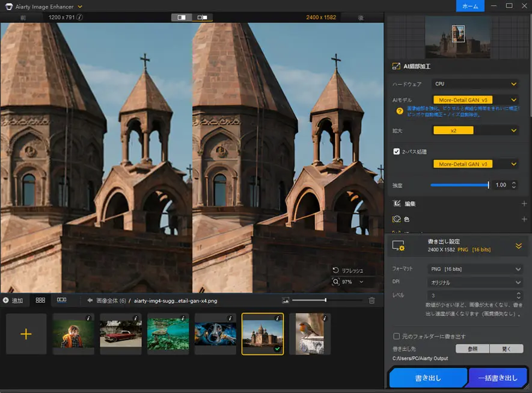Click the back arrow before 画像全体
532x393 pixels.
click(x=90, y=300)
